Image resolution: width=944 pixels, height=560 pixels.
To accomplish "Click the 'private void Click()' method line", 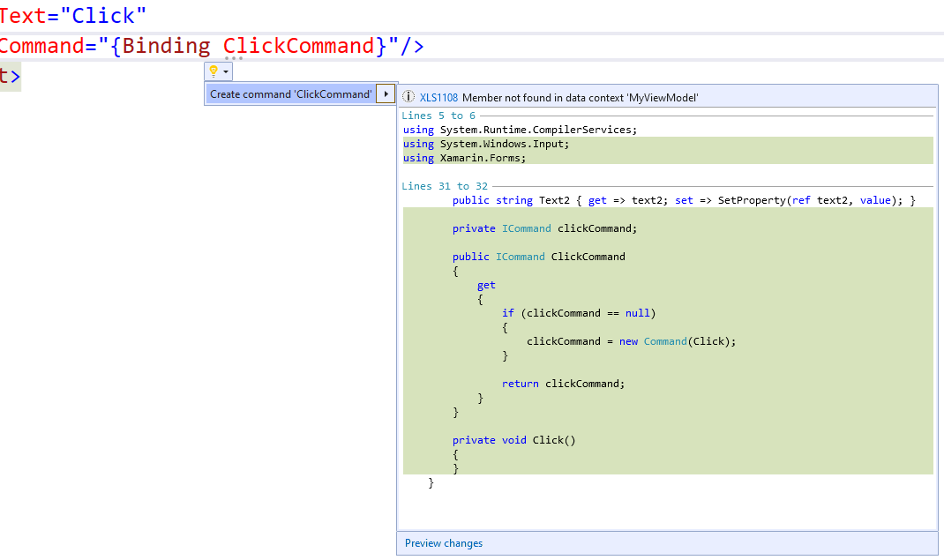I will click(x=513, y=439).
